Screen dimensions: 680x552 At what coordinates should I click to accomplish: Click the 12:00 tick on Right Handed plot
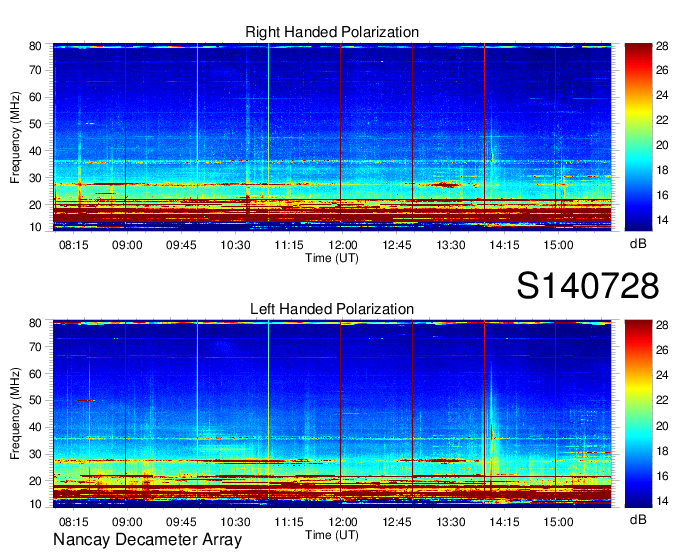click(343, 245)
